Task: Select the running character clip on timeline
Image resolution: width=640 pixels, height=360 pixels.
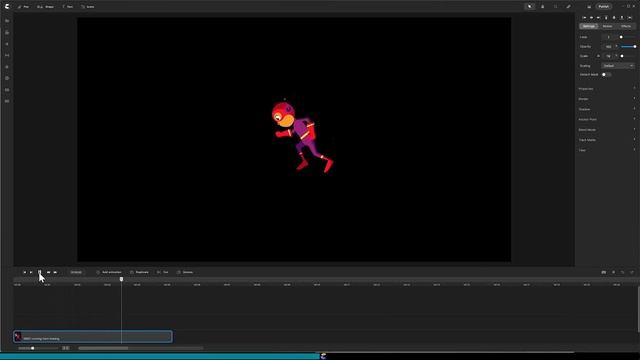Action: (93, 337)
